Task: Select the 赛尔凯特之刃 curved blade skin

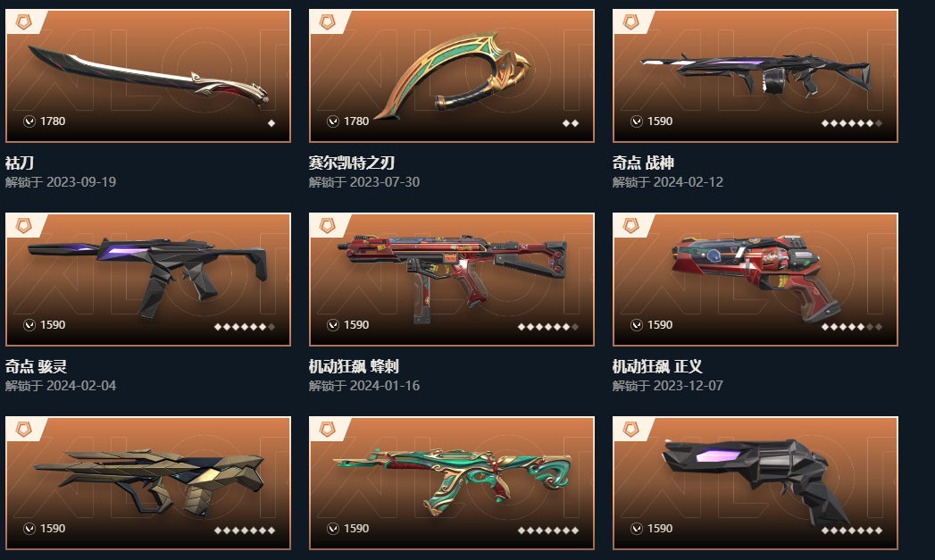Action: (x=451, y=76)
